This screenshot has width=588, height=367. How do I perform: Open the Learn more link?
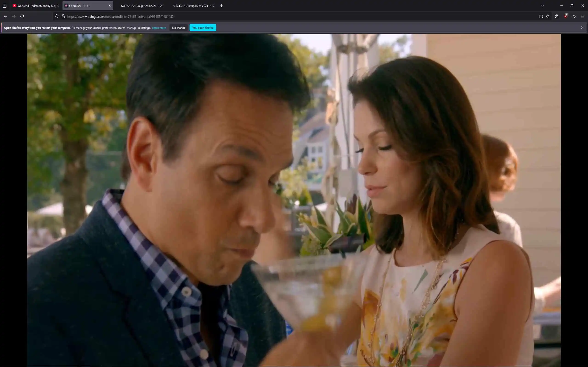(x=159, y=28)
